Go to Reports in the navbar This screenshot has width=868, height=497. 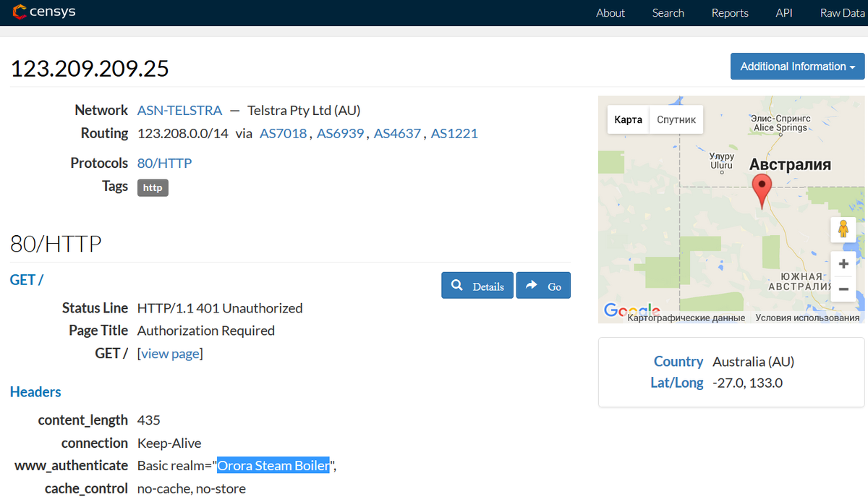(x=730, y=13)
